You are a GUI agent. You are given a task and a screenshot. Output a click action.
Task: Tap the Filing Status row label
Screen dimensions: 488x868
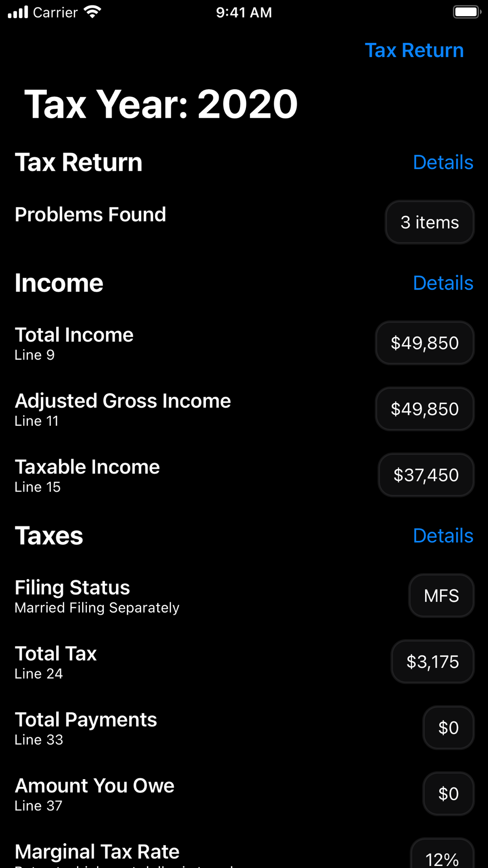point(72,587)
